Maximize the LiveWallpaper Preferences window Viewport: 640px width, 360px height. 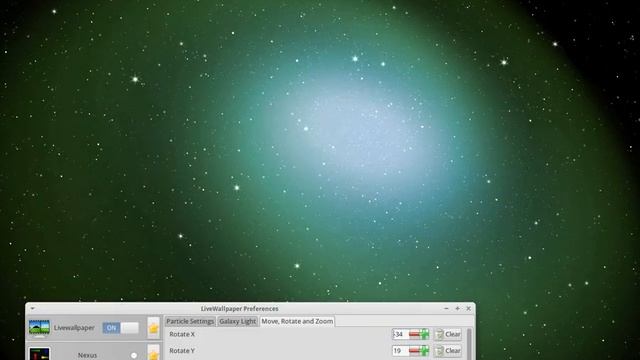pos(457,309)
